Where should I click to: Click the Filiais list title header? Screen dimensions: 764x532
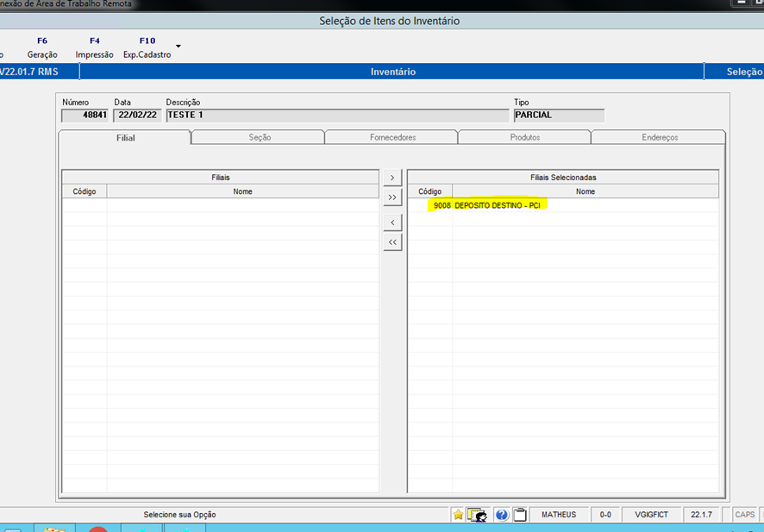pos(220,178)
